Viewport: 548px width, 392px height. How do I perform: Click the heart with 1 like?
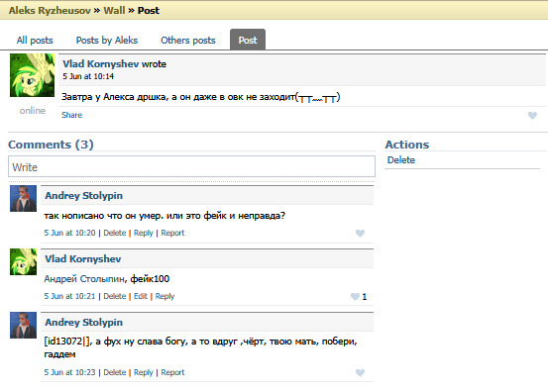355,297
